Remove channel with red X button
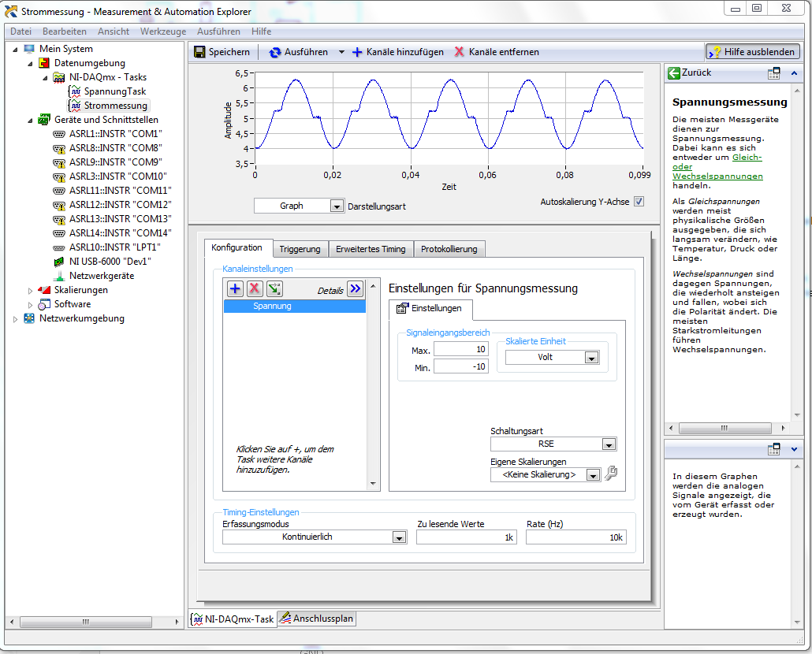Screen dimensions: 812x654 click(x=255, y=288)
